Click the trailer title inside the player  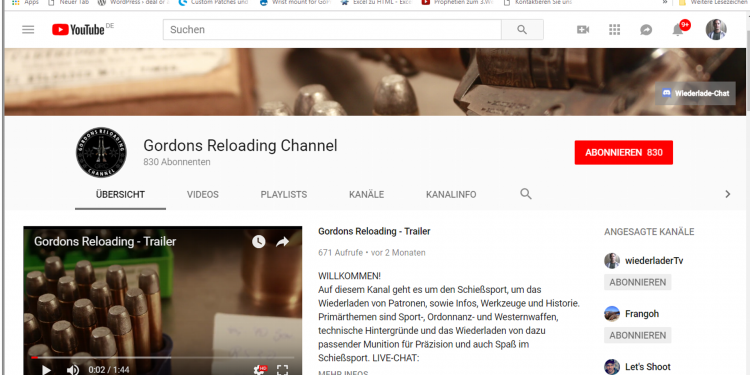coord(105,242)
